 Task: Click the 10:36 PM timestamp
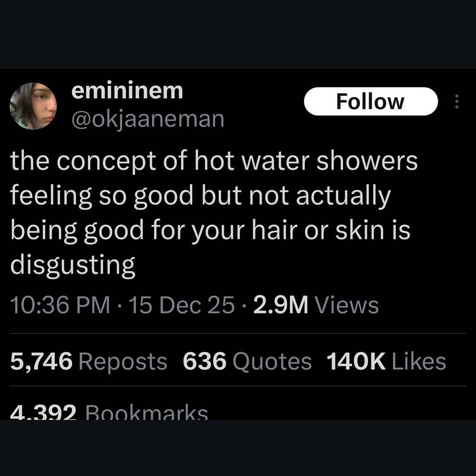(x=60, y=305)
